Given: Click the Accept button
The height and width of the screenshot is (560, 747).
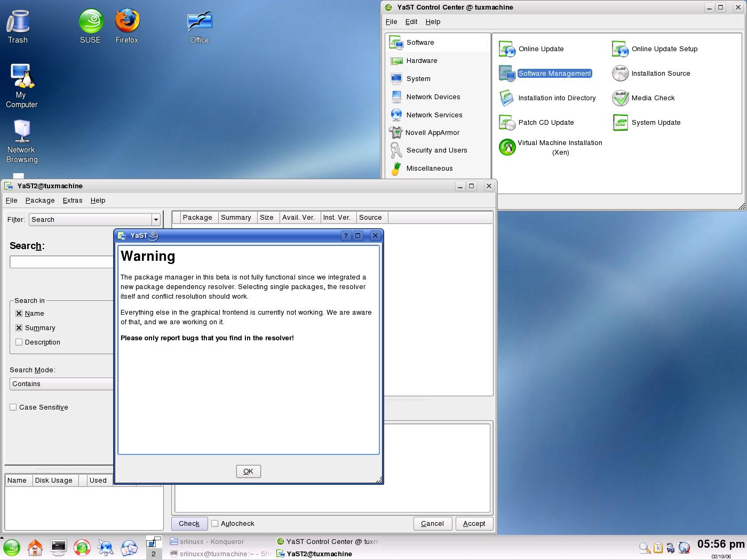Looking at the screenshot, I should pyautogui.click(x=474, y=524).
